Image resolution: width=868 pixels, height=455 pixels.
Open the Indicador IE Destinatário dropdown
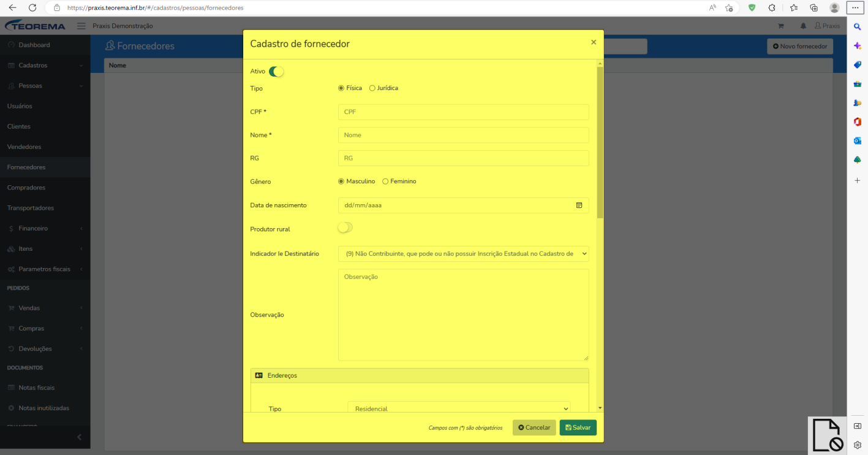(463, 253)
